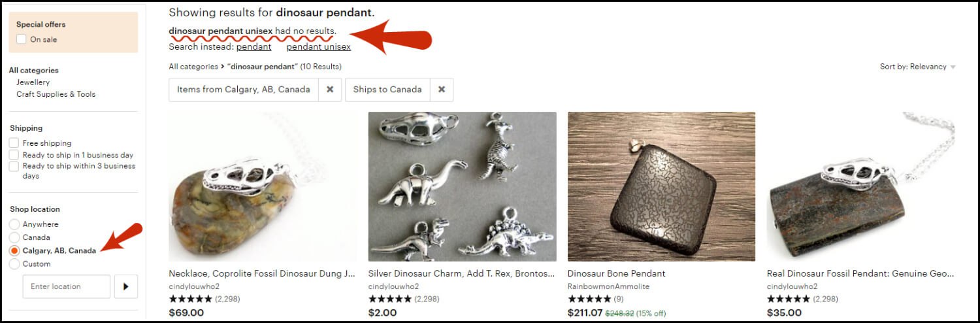Search instead for pendant unisex

click(318, 47)
